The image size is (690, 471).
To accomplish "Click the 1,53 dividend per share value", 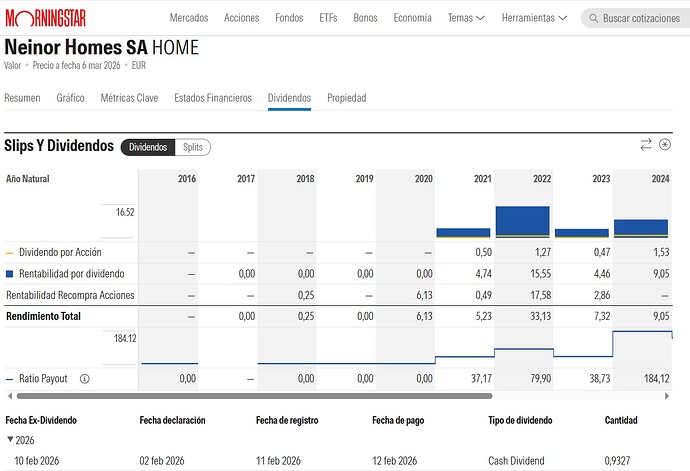I will 661,252.
